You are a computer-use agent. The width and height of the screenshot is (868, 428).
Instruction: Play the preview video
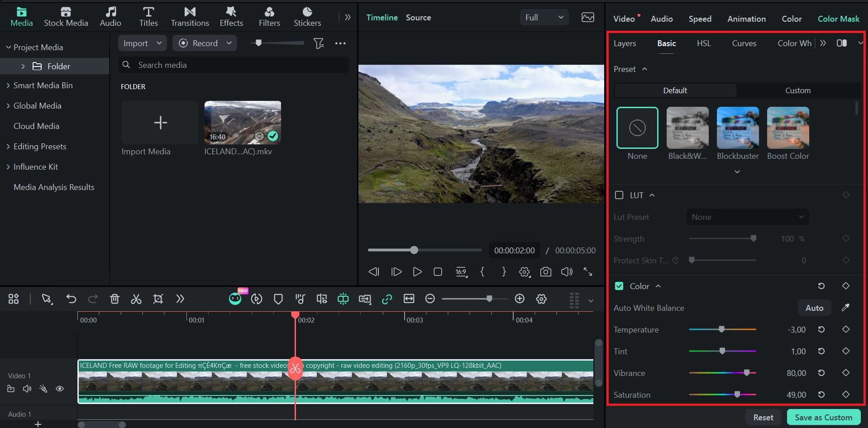point(417,272)
